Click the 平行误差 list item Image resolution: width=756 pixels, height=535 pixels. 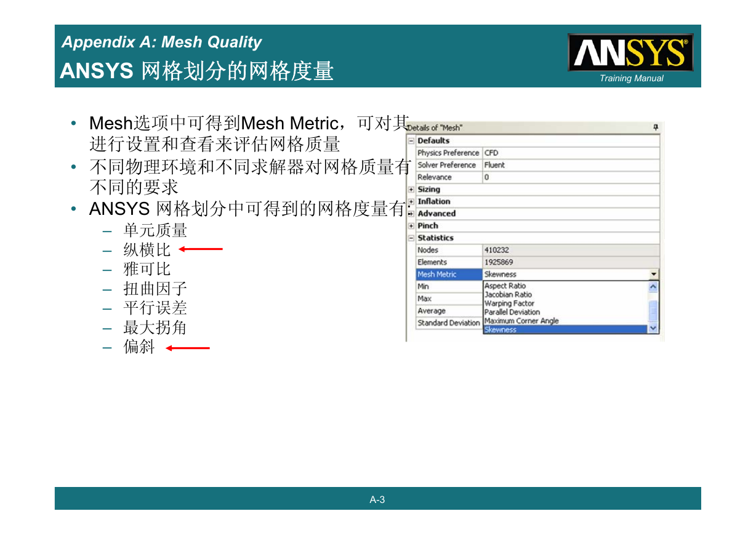point(155,308)
